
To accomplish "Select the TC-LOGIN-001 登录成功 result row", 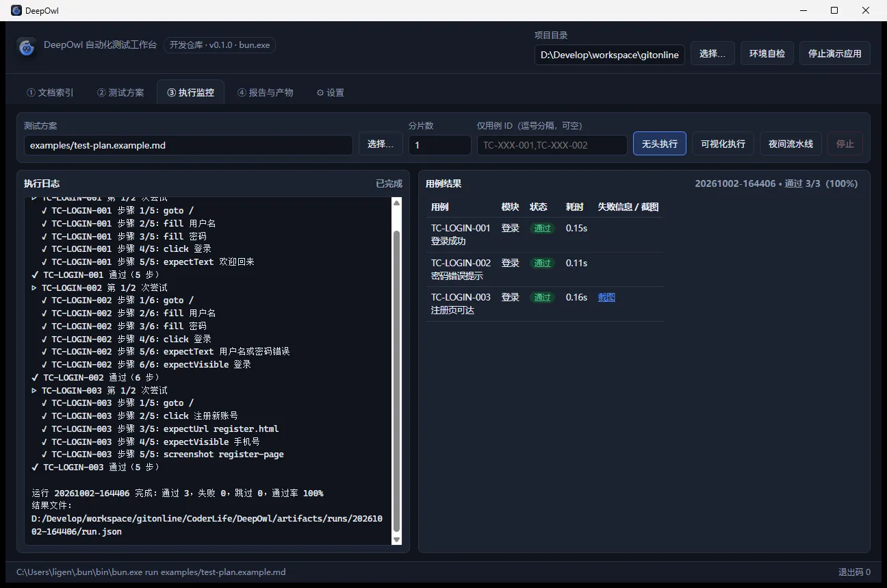I will pos(544,235).
